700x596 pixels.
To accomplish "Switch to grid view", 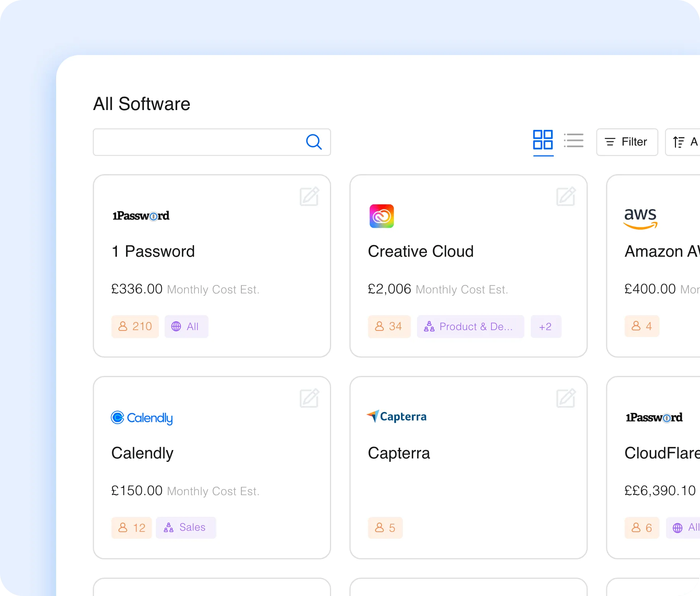I will point(543,140).
